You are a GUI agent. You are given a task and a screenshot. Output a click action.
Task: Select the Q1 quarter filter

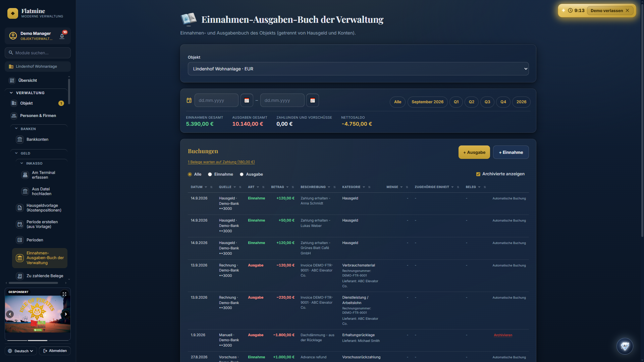[x=456, y=102]
